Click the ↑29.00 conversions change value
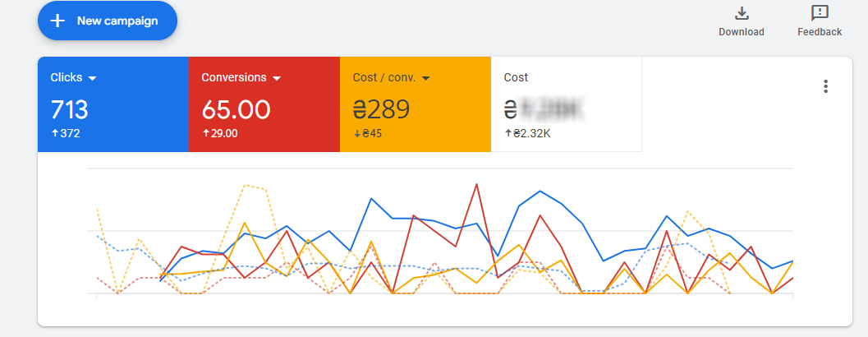This screenshot has height=337, width=868. coord(220,134)
